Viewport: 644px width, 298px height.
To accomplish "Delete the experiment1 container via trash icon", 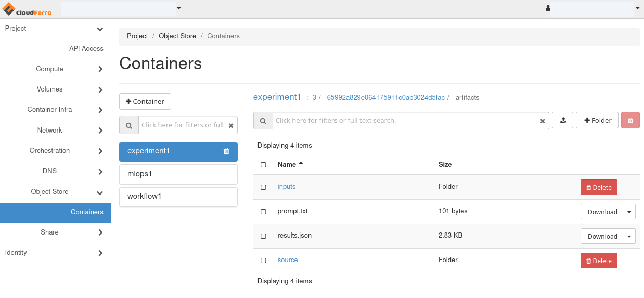I will coord(226,151).
